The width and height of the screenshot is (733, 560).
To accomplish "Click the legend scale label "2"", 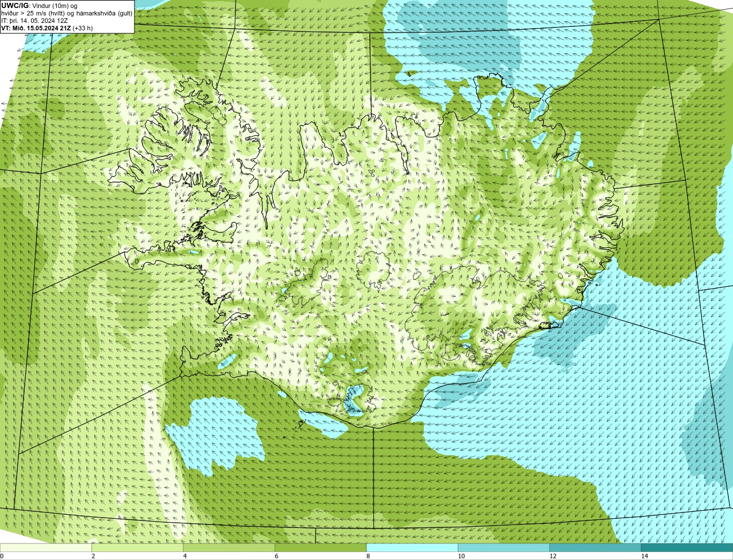I will point(93,556).
